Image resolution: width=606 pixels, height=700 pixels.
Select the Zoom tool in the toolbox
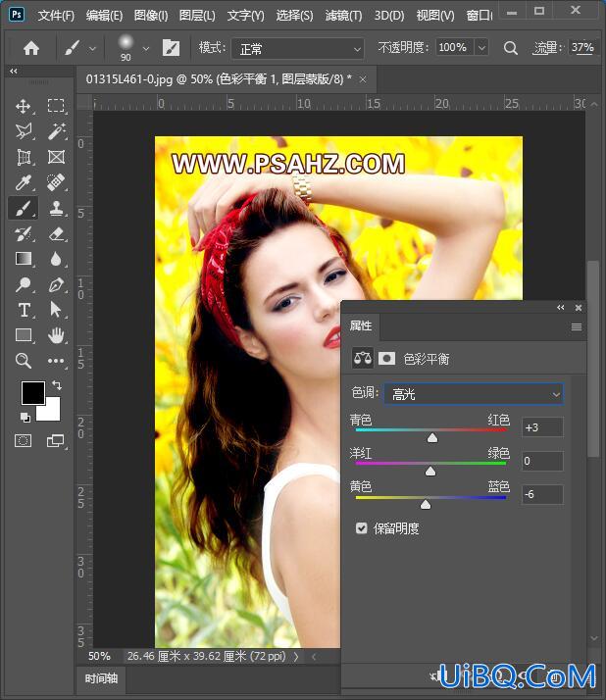coord(24,361)
